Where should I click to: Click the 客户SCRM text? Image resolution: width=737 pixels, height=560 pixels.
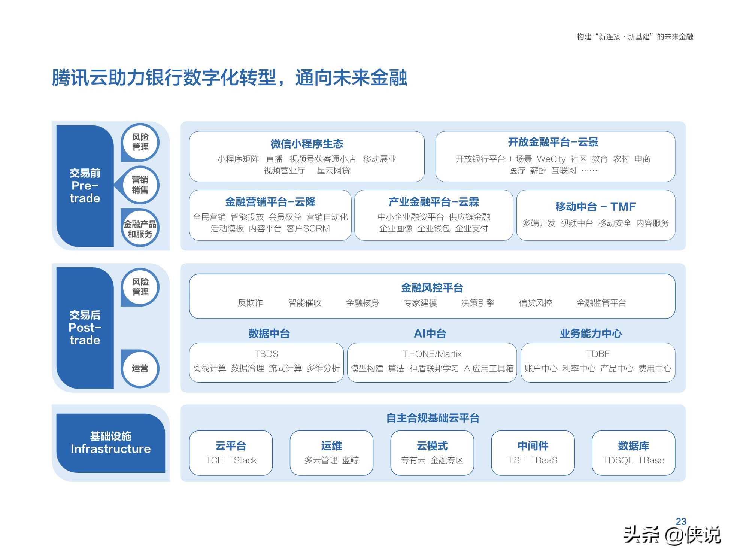(x=308, y=228)
